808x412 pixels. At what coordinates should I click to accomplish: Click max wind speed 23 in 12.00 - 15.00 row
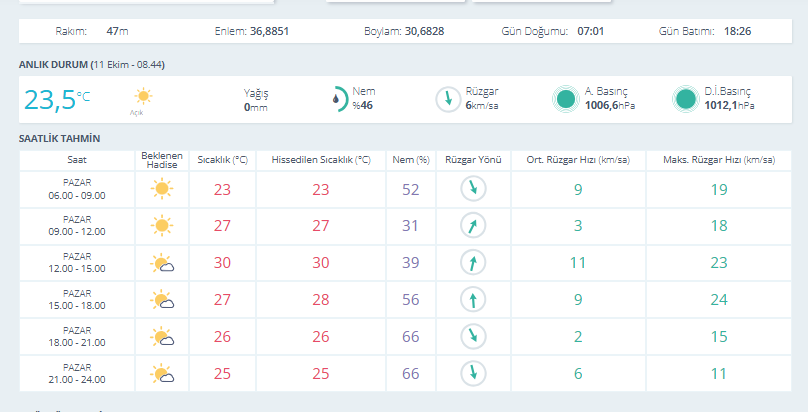[x=719, y=263]
